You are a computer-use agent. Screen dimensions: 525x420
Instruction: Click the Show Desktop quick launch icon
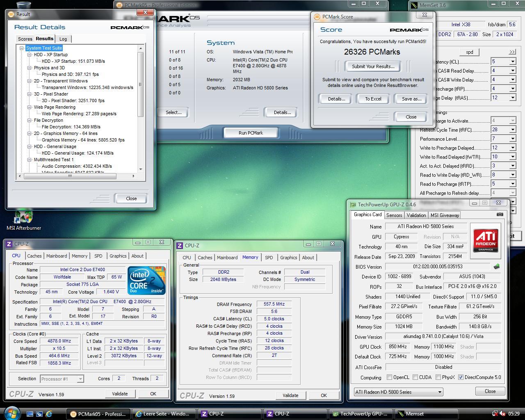(30, 414)
